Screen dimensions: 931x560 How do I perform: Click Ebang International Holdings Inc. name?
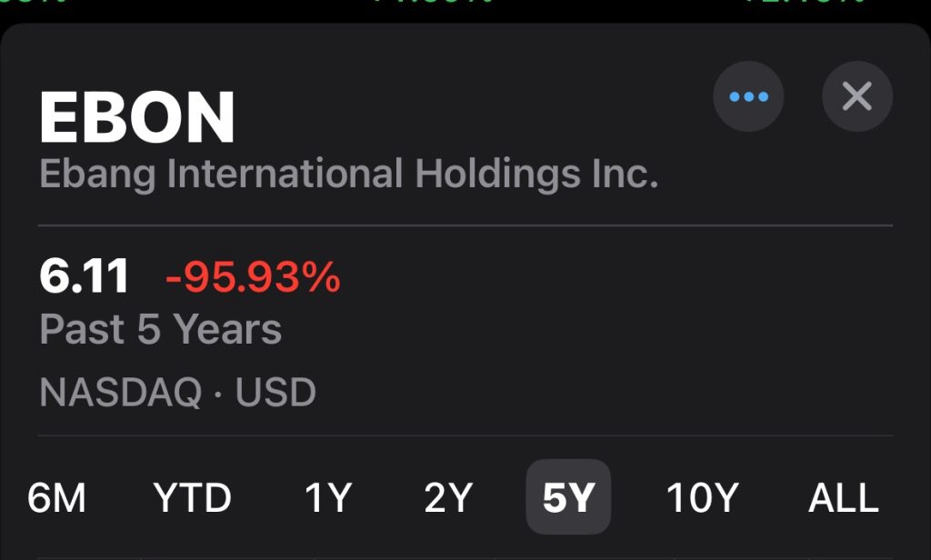(x=348, y=174)
